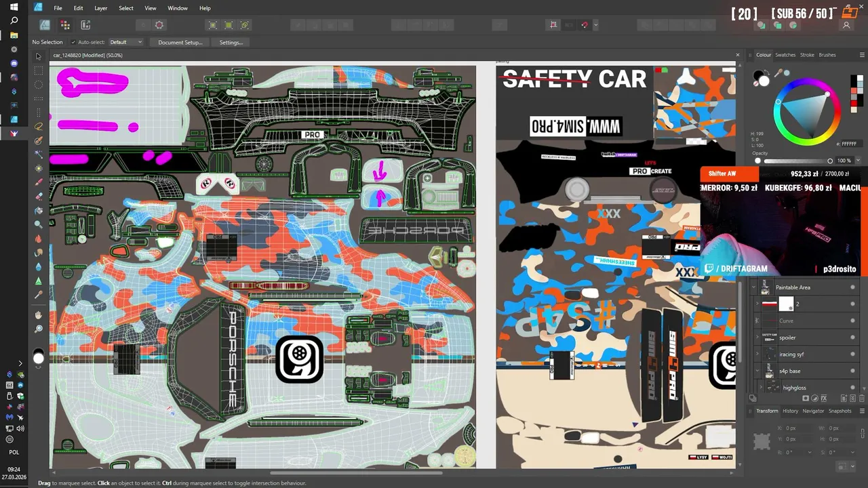Image resolution: width=868 pixels, height=488 pixels.
Task: Toggle visibility of Paintable Area layer
Action: pyautogui.click(x=852, y=287)
